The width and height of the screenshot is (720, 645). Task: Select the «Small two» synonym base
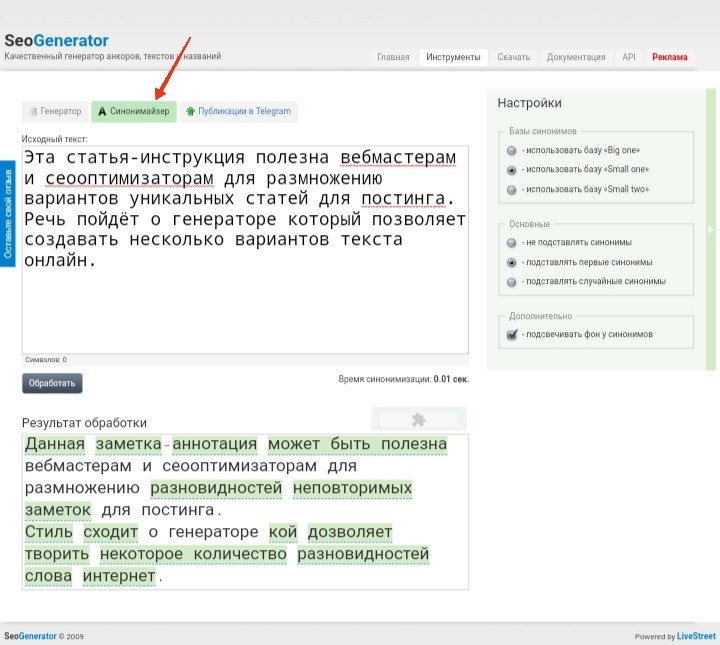(512, 189)
